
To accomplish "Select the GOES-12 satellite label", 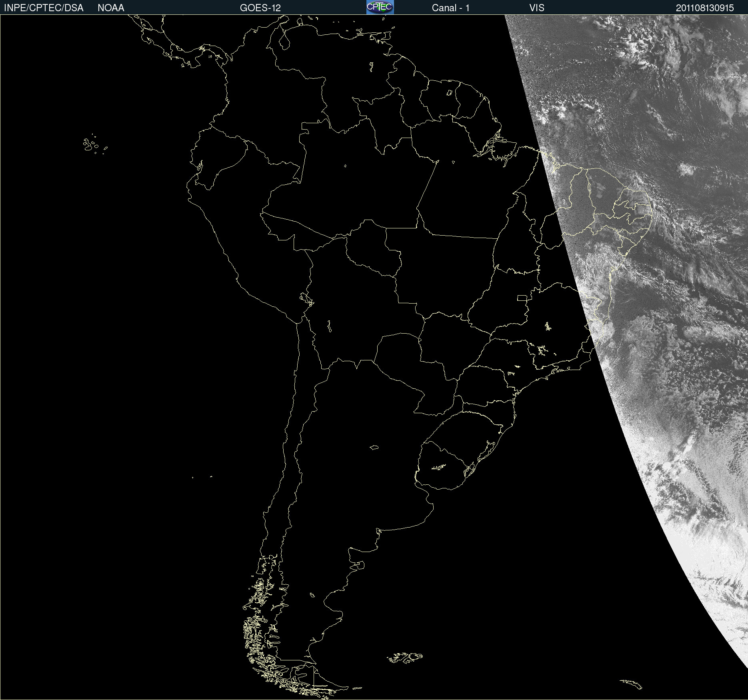I will pos(260,8).
